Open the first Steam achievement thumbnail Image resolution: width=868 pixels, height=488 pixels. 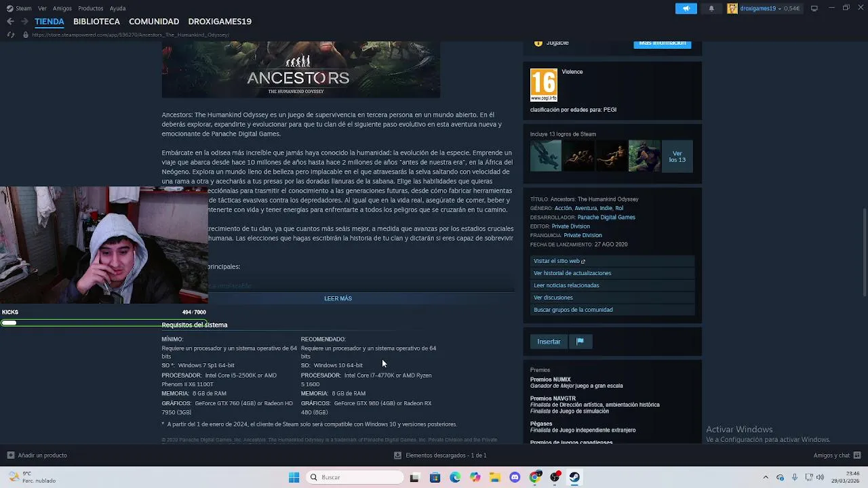tap(546, 157)
